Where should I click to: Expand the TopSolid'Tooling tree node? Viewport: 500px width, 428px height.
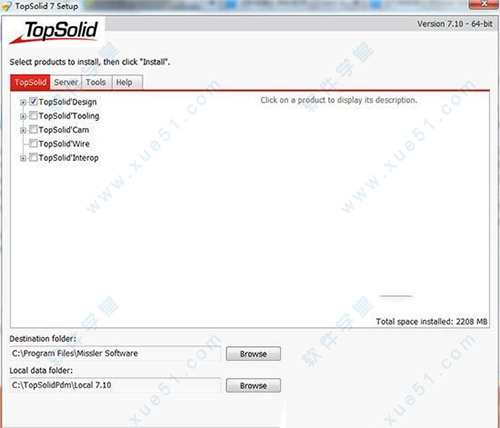click(x=23, y=116)
